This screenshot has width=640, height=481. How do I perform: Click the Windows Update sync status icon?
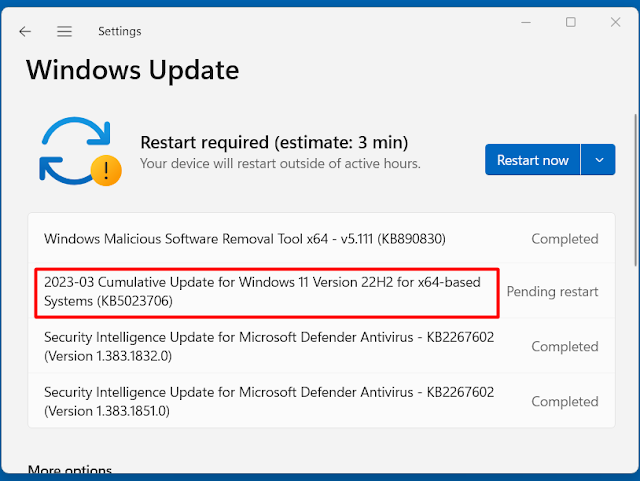(80, 151)
